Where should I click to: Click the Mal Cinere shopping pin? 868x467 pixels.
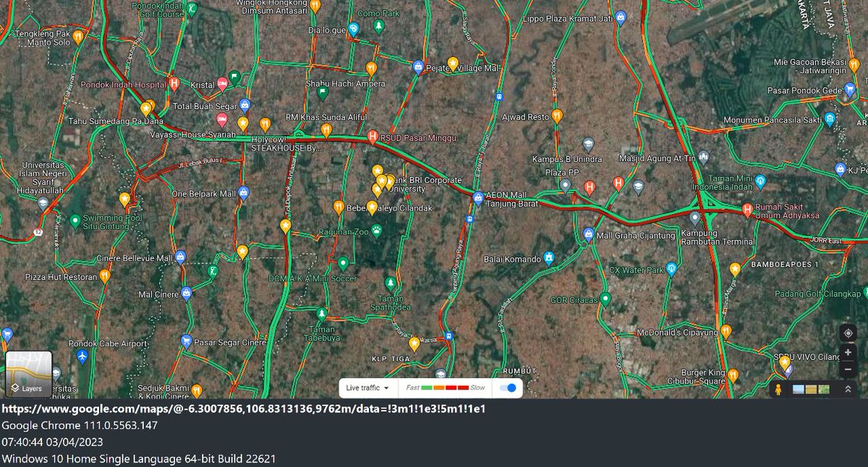[x=186, y=294]
